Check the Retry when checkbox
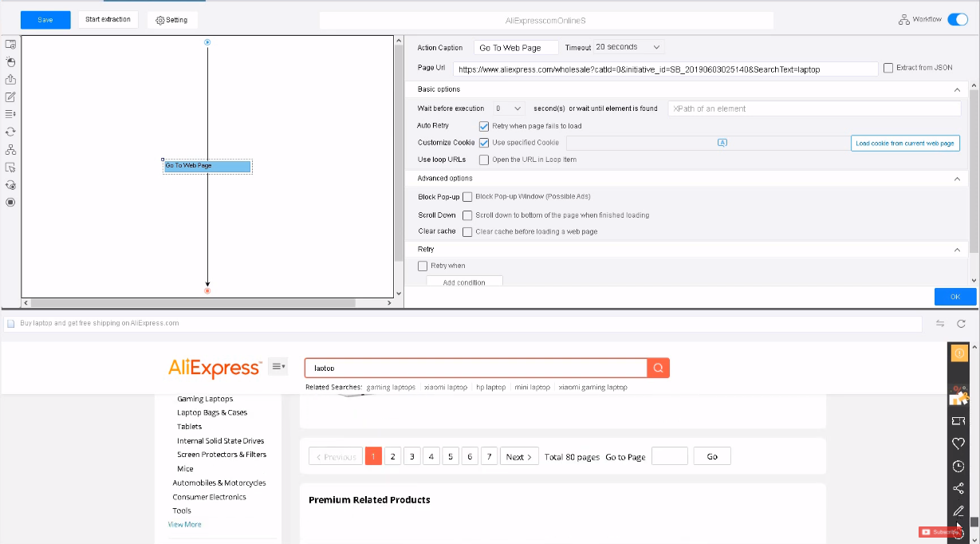Viewport: 980px width, 544px height. pyautogui.click(x=423, y=266)
